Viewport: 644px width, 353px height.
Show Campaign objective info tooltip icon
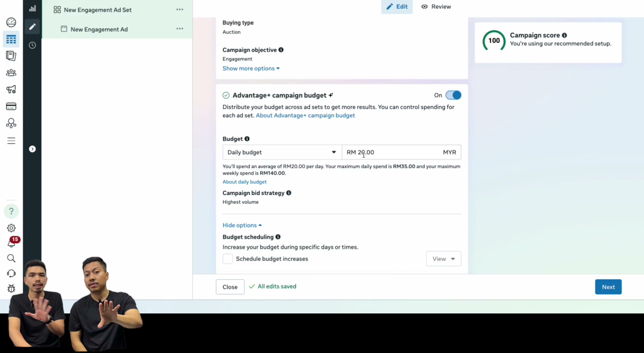(281, 50)
